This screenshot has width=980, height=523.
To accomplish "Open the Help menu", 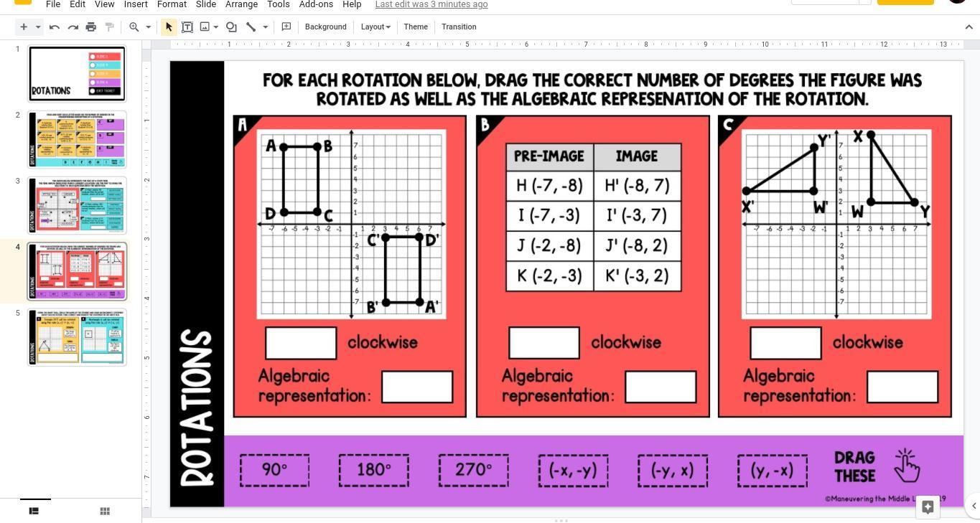I will click(x=352, y=4).
